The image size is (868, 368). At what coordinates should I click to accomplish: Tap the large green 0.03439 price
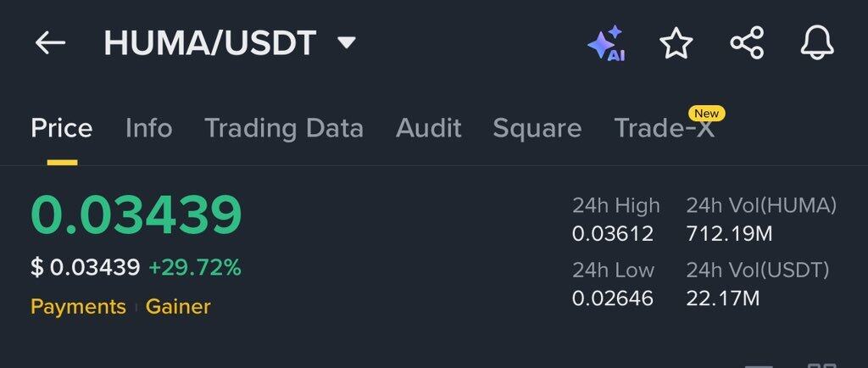pyautogui.click(x=136, y=215)
